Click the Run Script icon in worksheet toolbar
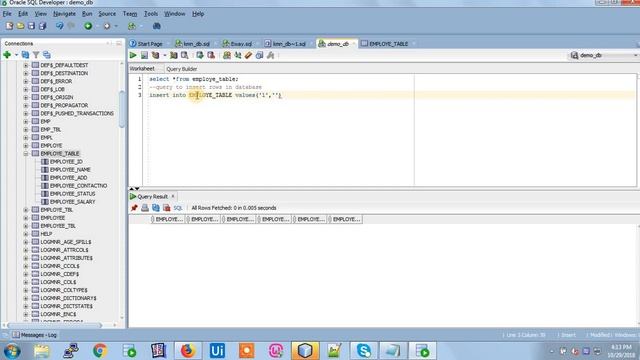Viewport: 640px width, 360px height. [x=144, y=55]
